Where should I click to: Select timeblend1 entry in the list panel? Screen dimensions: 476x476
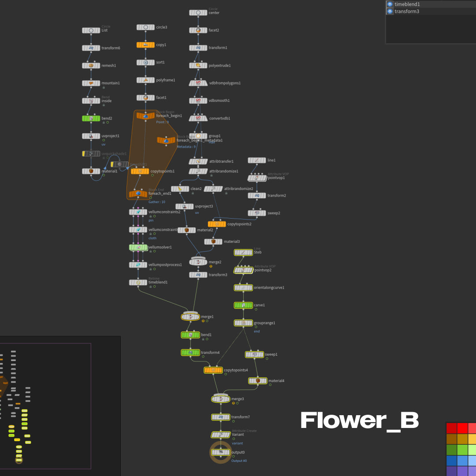(407, 4)
